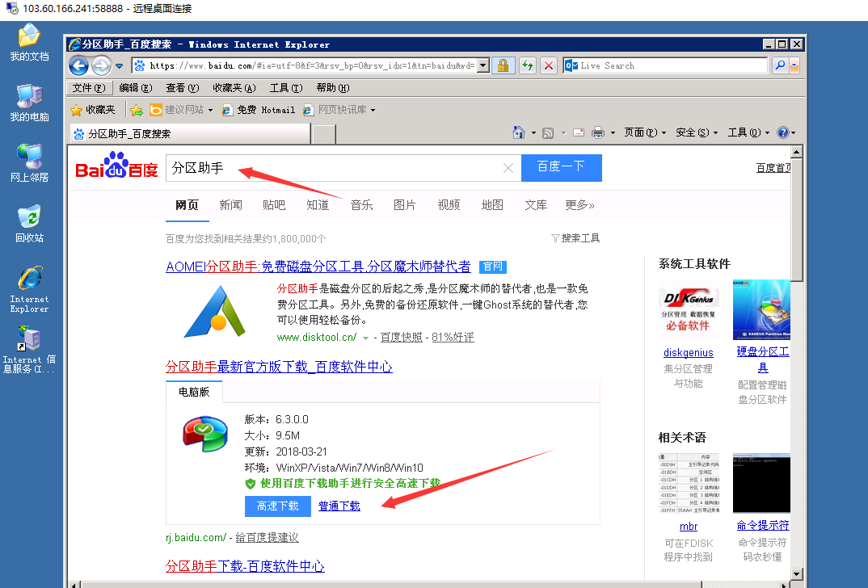The image size is (868, 588).
Task: Select the 电脑版 tab
Action: pyautogui.click(x=194, y=392)
